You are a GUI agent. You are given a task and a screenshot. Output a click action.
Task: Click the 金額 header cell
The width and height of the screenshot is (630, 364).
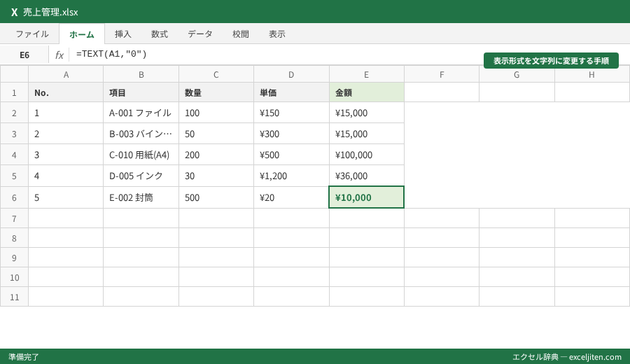click(x=366, y=93)
